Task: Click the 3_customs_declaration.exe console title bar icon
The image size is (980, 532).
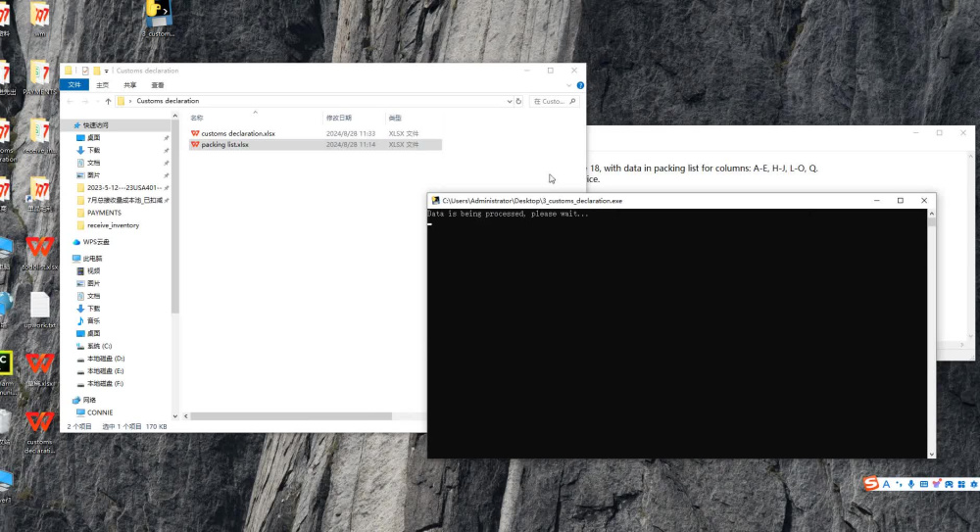Action: coord(436,201)
